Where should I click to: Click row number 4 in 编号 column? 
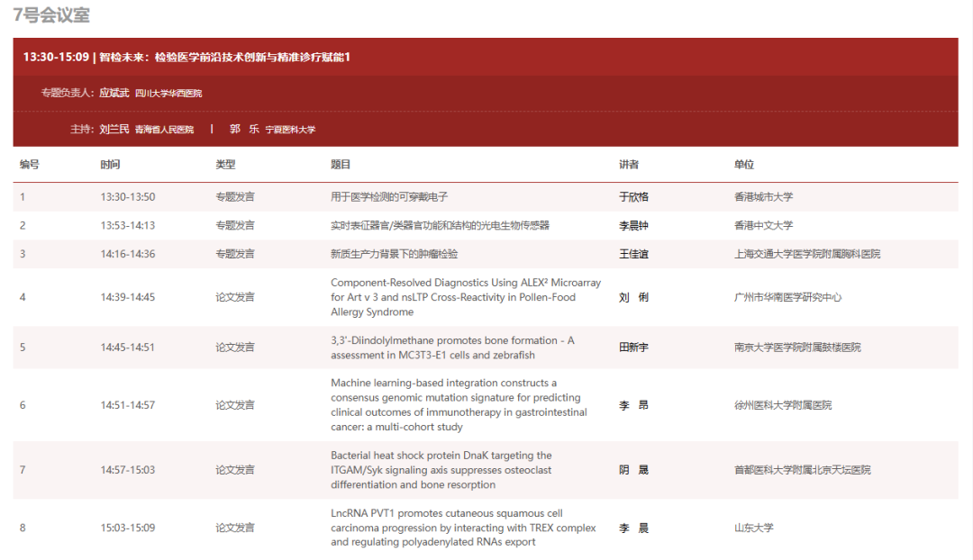(x=23, y=298)
